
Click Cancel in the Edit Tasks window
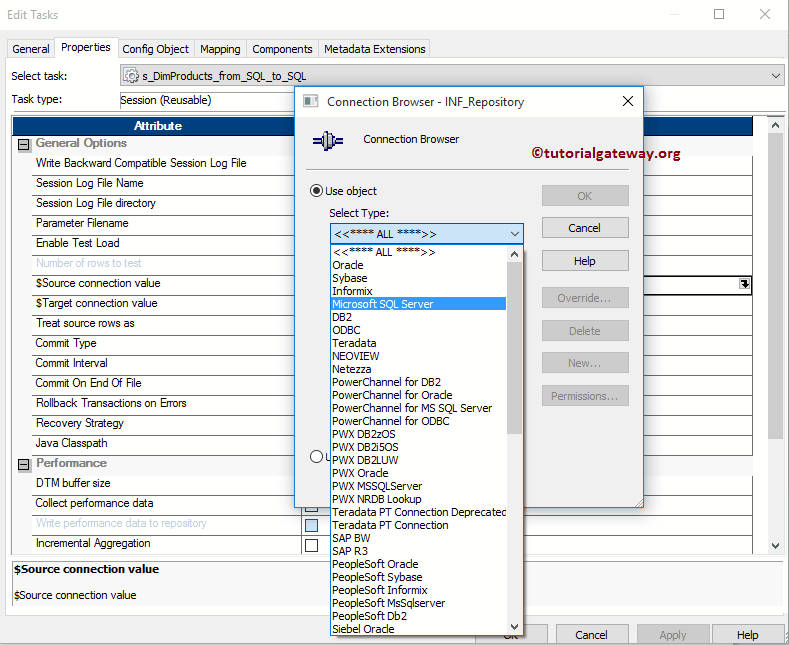(592, 634)
